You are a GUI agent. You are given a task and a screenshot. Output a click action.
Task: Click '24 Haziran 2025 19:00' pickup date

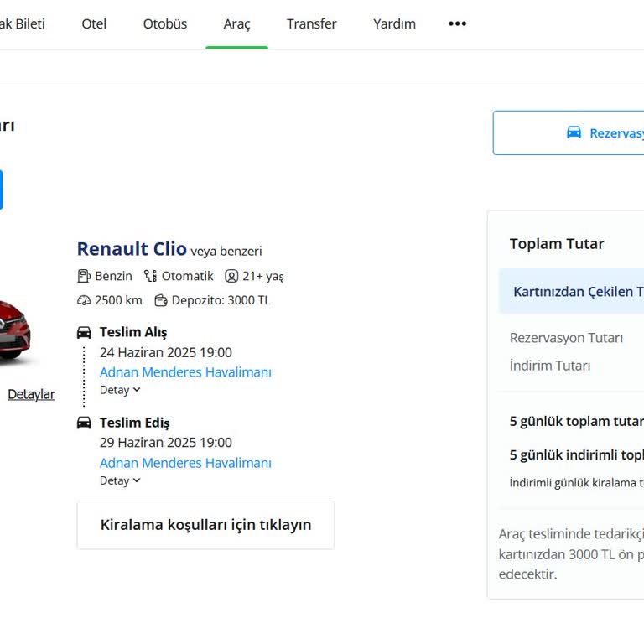pos(165,352)
